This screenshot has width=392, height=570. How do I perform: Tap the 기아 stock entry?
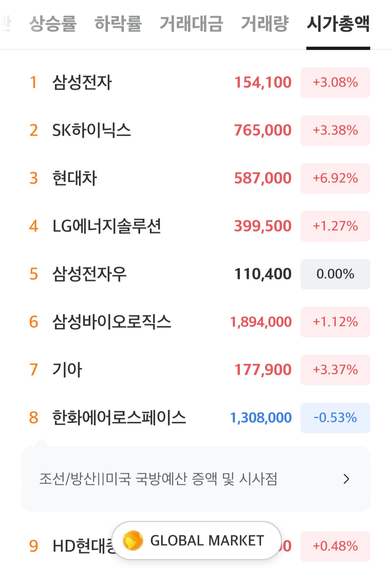[68, 370]
